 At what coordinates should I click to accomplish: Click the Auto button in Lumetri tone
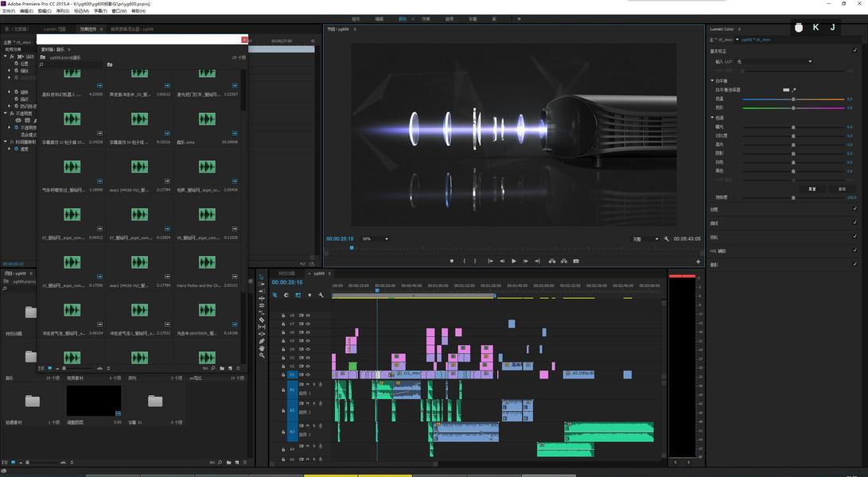click(842, 188)
